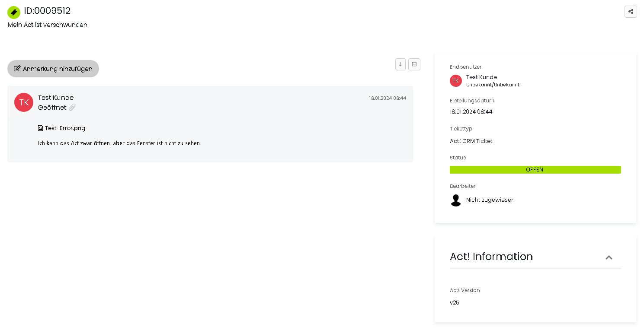Click the down arrow sort icon

click(x=400, y=64)
